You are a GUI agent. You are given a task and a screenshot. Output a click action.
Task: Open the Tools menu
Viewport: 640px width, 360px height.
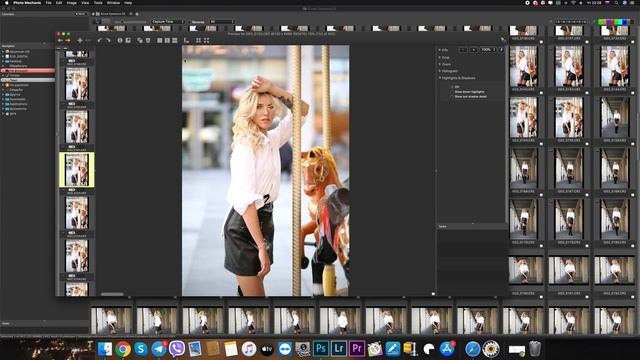tap(98, 3)
